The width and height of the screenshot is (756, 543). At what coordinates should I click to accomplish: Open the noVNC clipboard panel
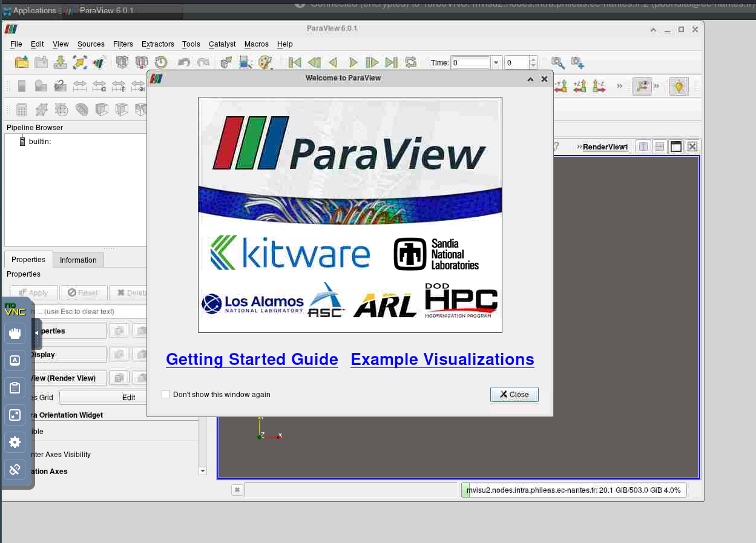[15, 388]
